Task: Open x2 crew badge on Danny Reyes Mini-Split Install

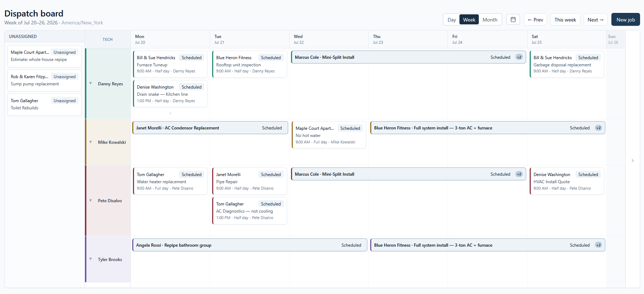Action: point(519,57)
